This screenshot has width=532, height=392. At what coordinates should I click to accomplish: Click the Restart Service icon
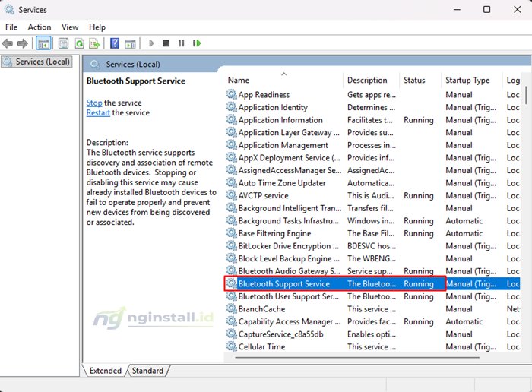[197, 43]
